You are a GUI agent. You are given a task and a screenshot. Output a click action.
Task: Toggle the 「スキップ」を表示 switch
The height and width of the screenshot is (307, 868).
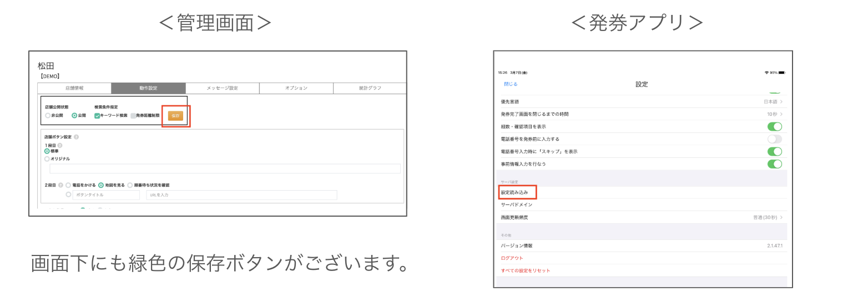pyautogui.click(x=774, y=151)
